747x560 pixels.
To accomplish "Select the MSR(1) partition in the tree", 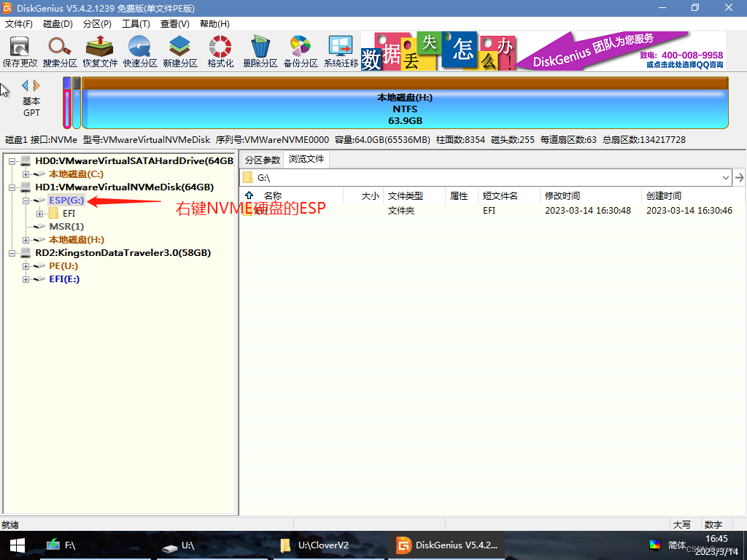I will coord(66,227).
